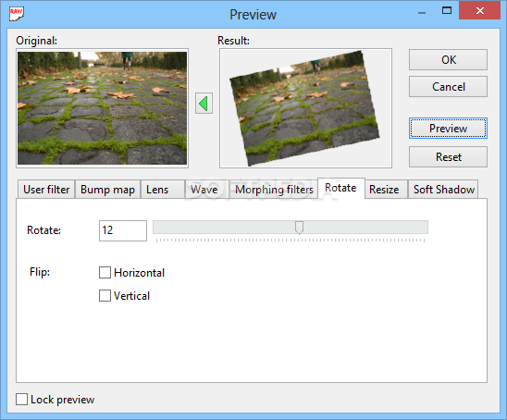Minimize the Preview window
Image resolution: width=507 pixels, height=420 pixels.
coord(422,13)
